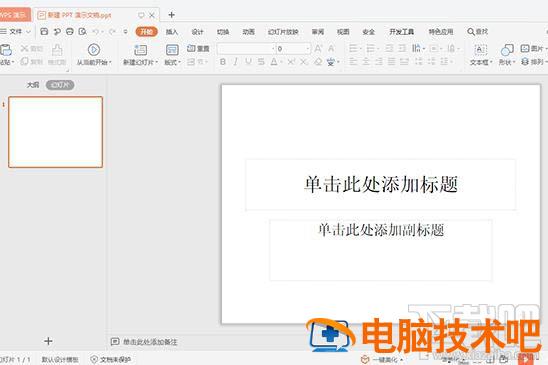
Task: Click the bullet list icon
Action: tap(353, 48)
